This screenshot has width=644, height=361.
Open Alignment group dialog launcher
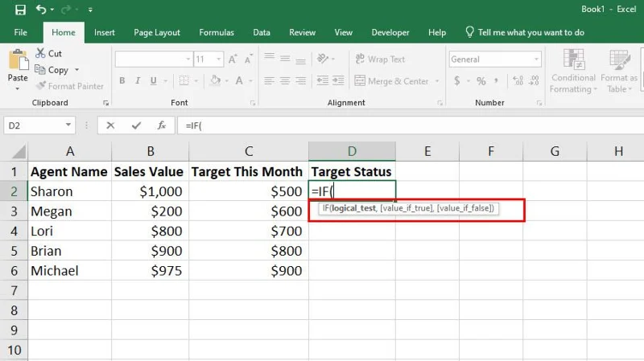440,103
